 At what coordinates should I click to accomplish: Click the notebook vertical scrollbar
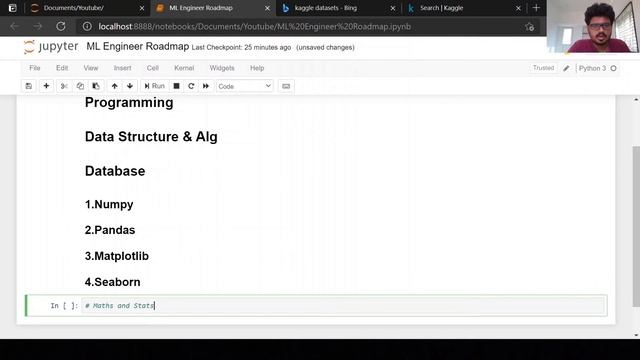pos(636,226)
